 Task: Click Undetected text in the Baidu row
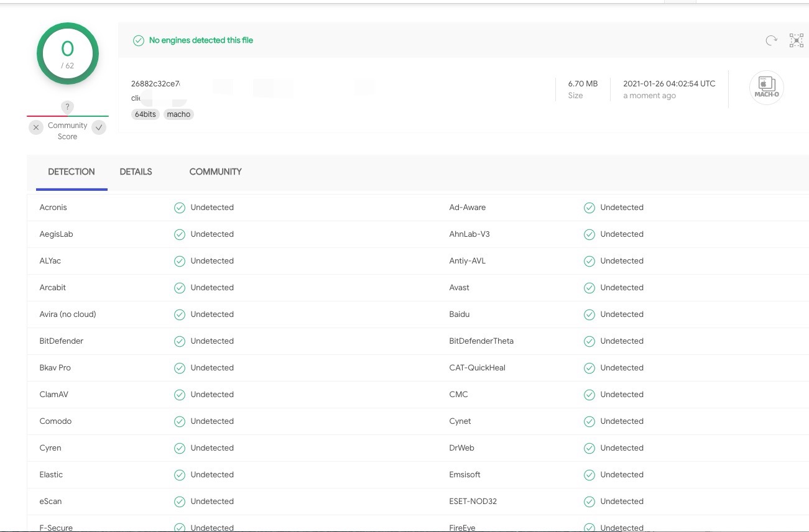[622, 314]
